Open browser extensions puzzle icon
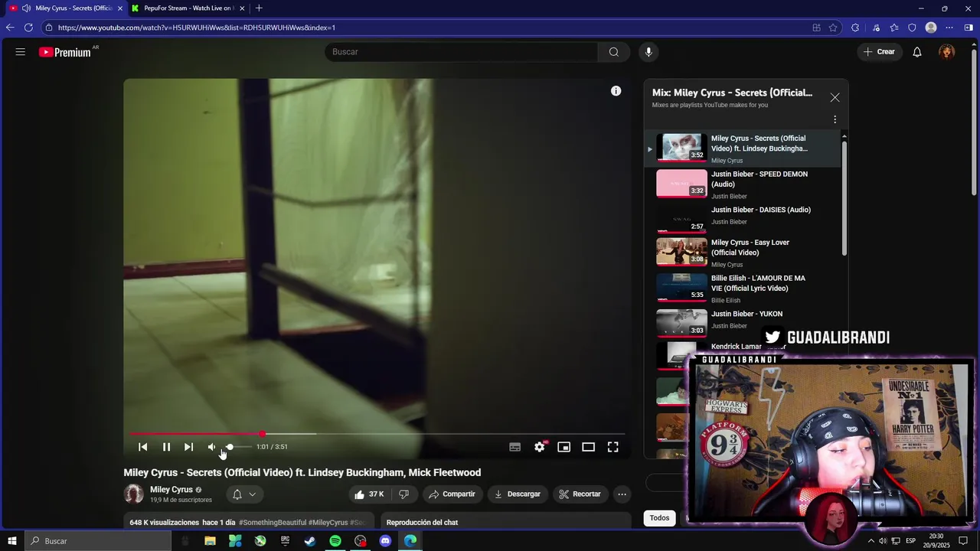This screenshot has width=980, height=551. 855,28
